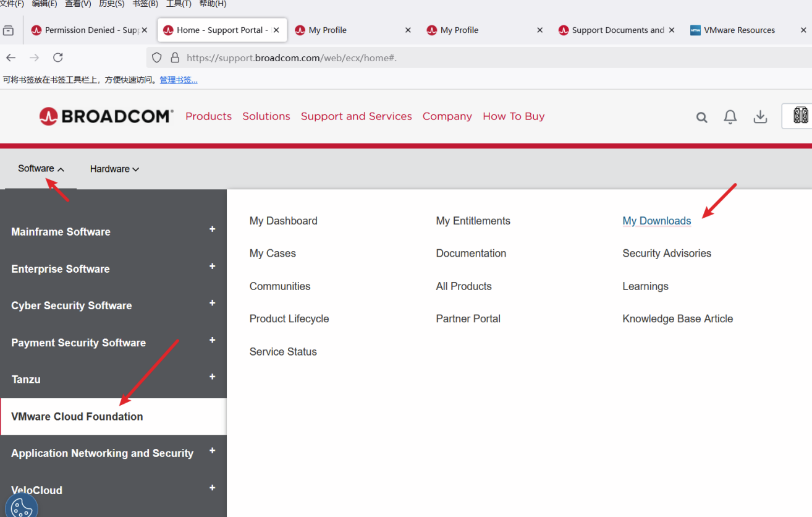Open the tab list icon left of tabs
The width and height of the screenshot is (812, 517).
click(8, 30)
